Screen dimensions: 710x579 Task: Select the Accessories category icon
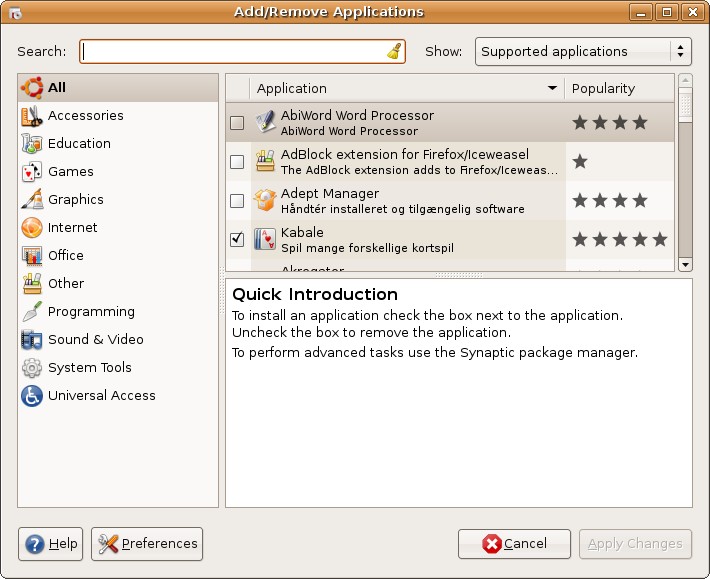(32, 116)
